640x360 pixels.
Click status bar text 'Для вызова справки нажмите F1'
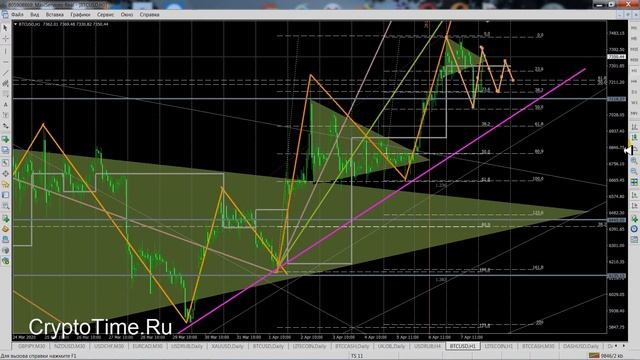pos(38,356)
